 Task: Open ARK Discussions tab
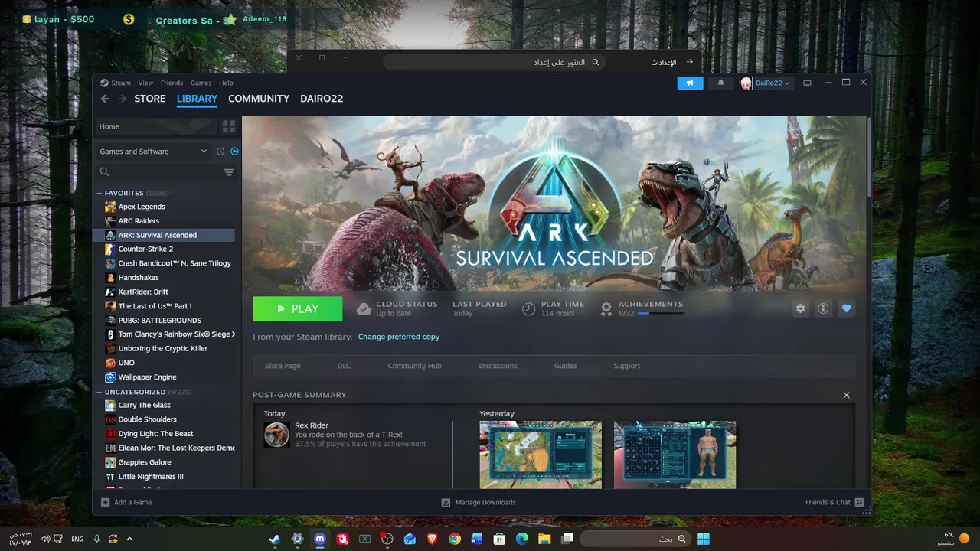point(498,366)
